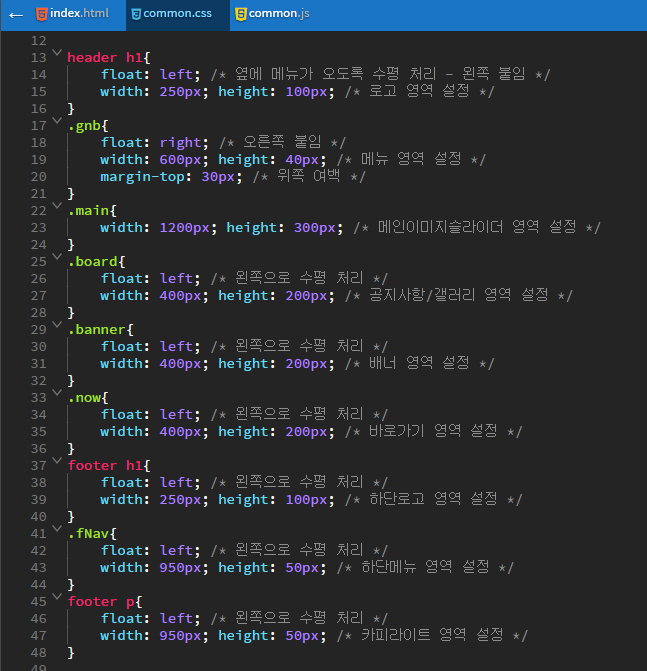
Task: Click the '.main' selector text
Action: click(89, 211)
